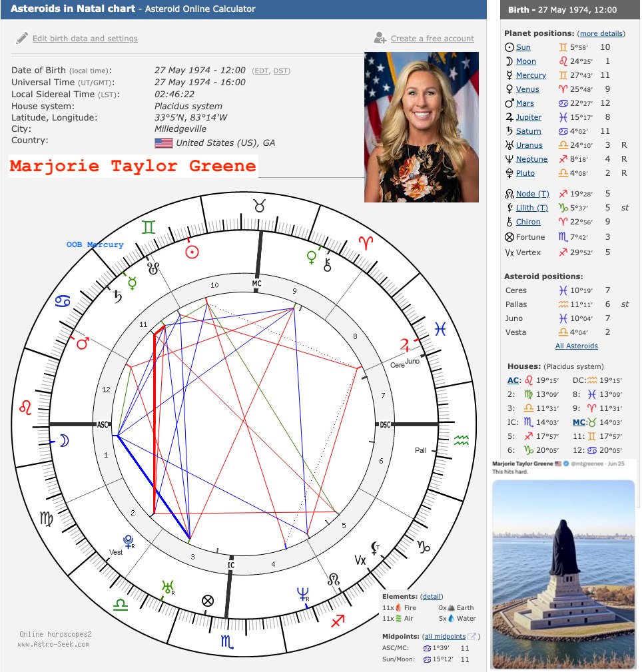Click the Vx vertex label in chart

[360, 559]
